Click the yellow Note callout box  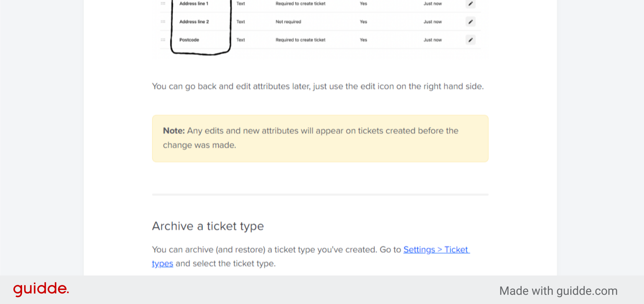click(x=320, y=138)
